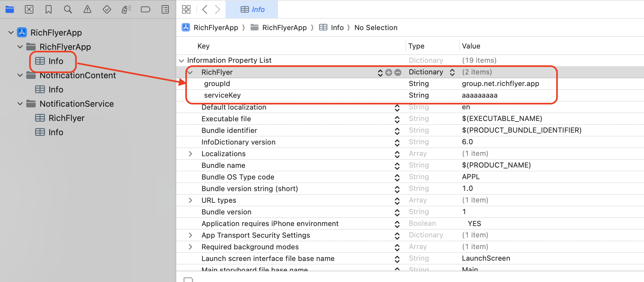Collapse the RichFlyer dictionary row
Image resolution: width=644 pixels, height=282 pixels.
click(190, 72)
